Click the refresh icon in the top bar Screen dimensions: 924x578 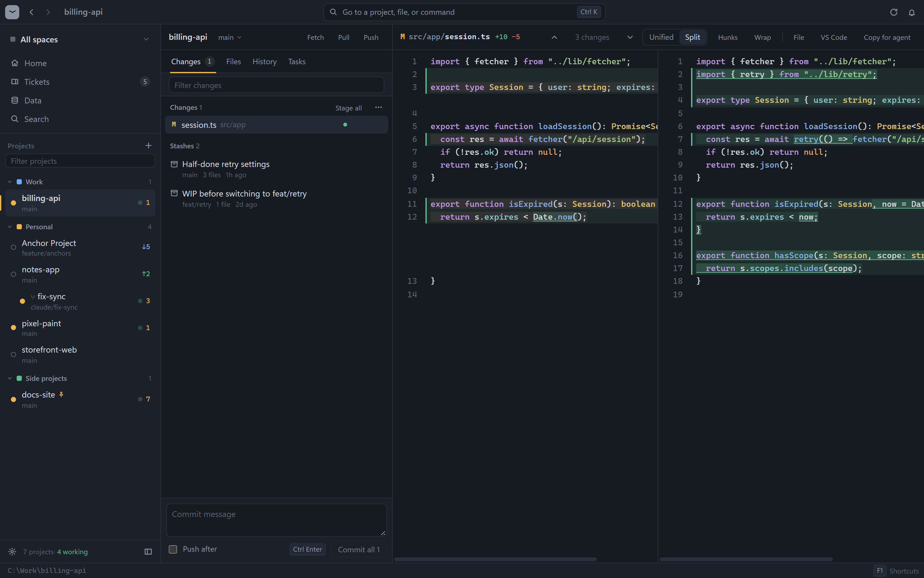(x=894, y=12)
